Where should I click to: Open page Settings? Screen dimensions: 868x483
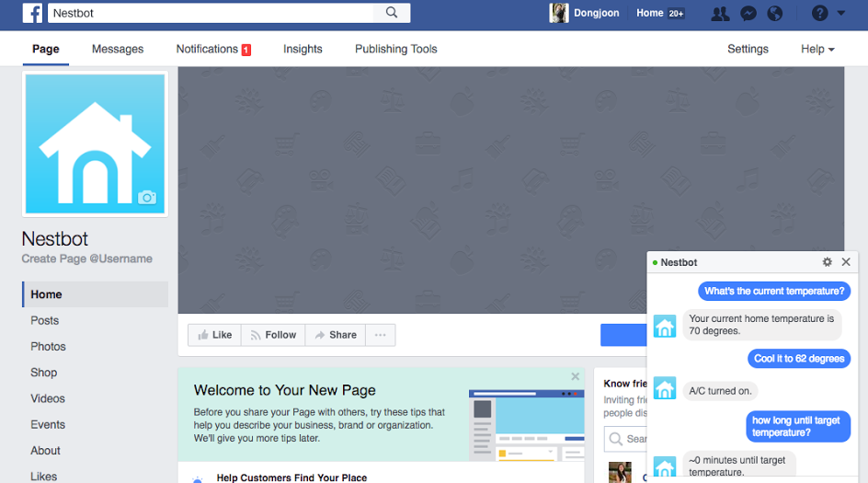(748, 49)
